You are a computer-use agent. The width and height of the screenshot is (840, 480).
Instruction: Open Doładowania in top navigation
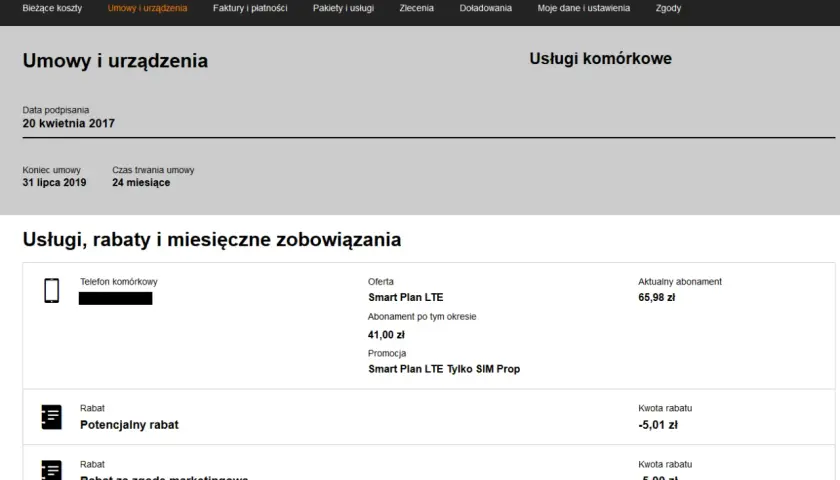point(485,8)
